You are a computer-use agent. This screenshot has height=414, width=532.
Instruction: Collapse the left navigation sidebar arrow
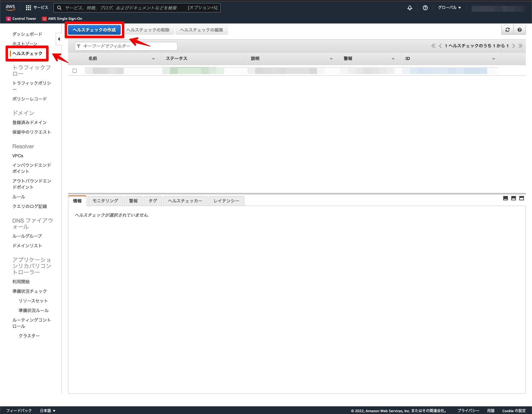59,39
